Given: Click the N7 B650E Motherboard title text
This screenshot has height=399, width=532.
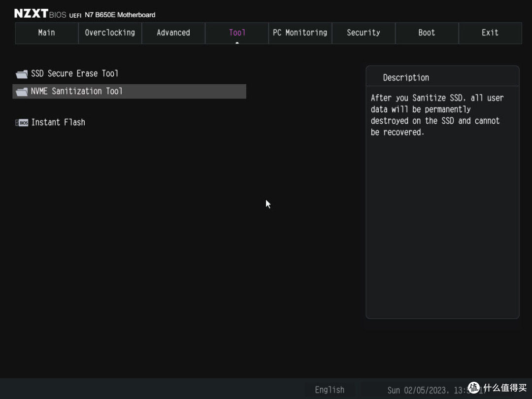Looking at the screenshot, I should (x=120, y=15).
